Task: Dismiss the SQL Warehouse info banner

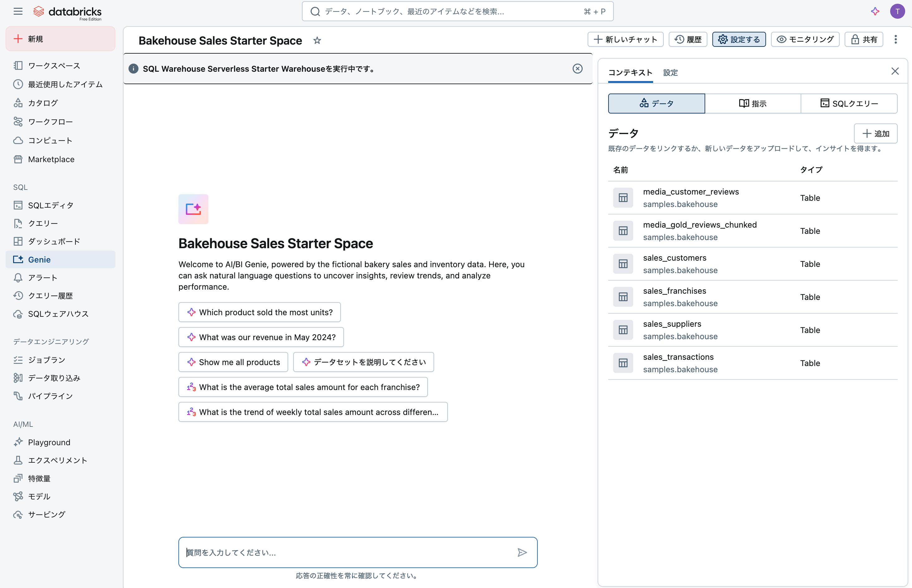Action: click(x=577, y=69)
